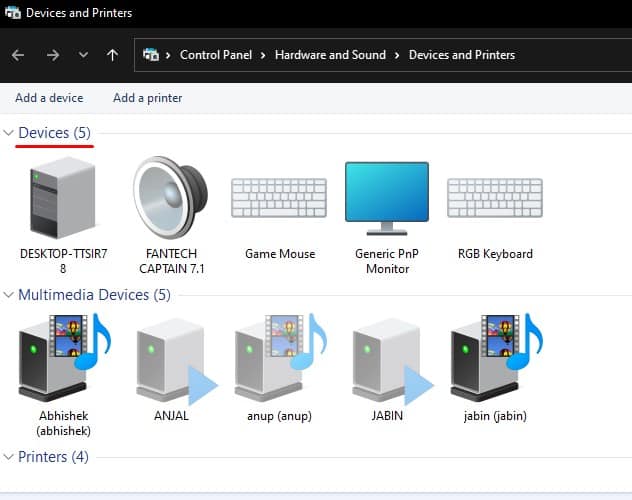This screenshot has height=500, width=632.
Task: Click the Multimedia Devices (5) group header
Action: (94, 295)
